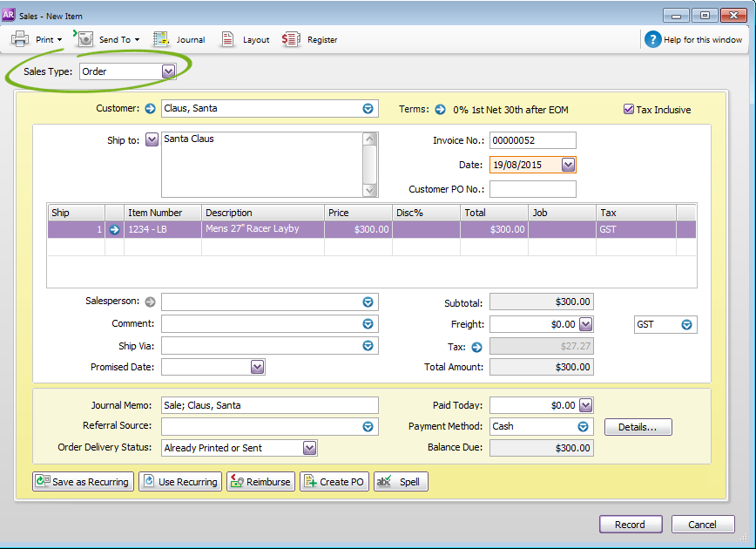Screen dimensions: 756x549
Task: Expand the Order Delivery Status dropdown
Action: (x=309, y=448)
